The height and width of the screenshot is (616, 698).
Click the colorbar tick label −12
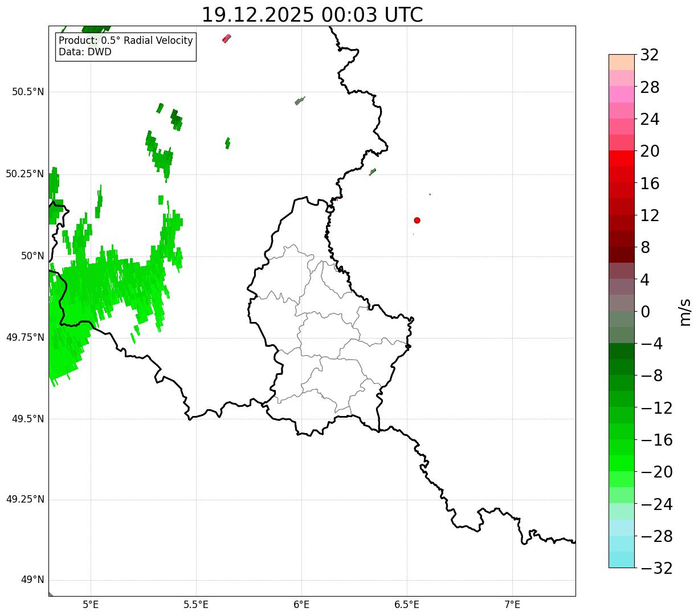656,408
